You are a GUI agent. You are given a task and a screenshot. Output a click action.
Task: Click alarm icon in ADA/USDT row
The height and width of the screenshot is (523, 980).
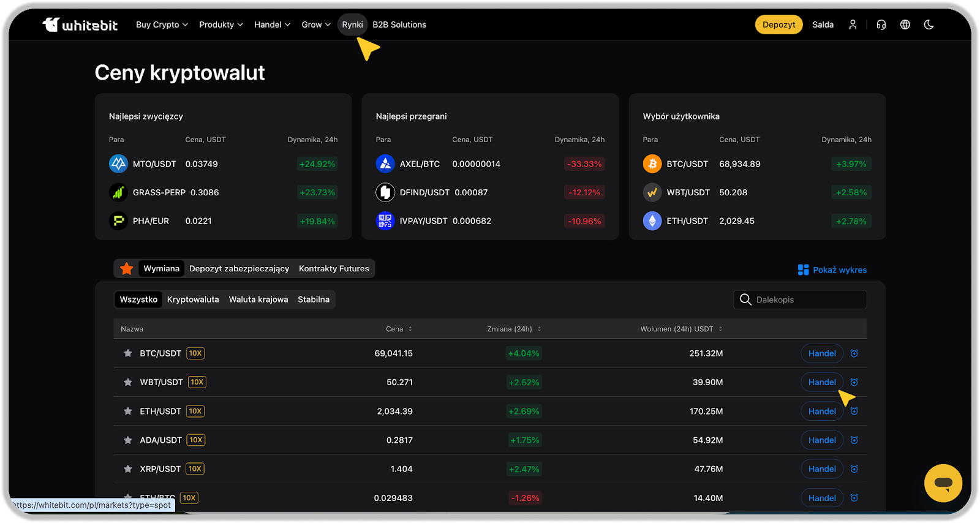(854, 440)
